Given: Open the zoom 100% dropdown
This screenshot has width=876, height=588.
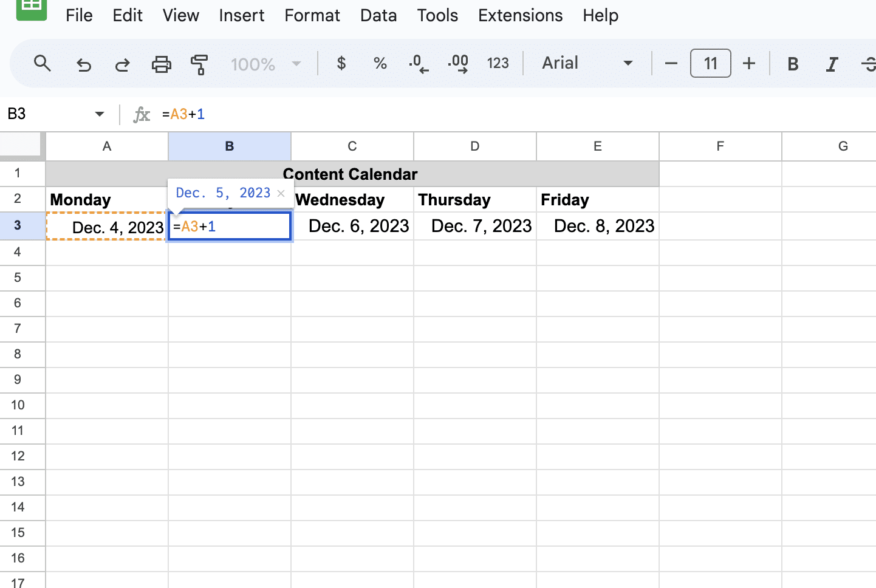Looking at the screenshot, I should coord(265,64).
